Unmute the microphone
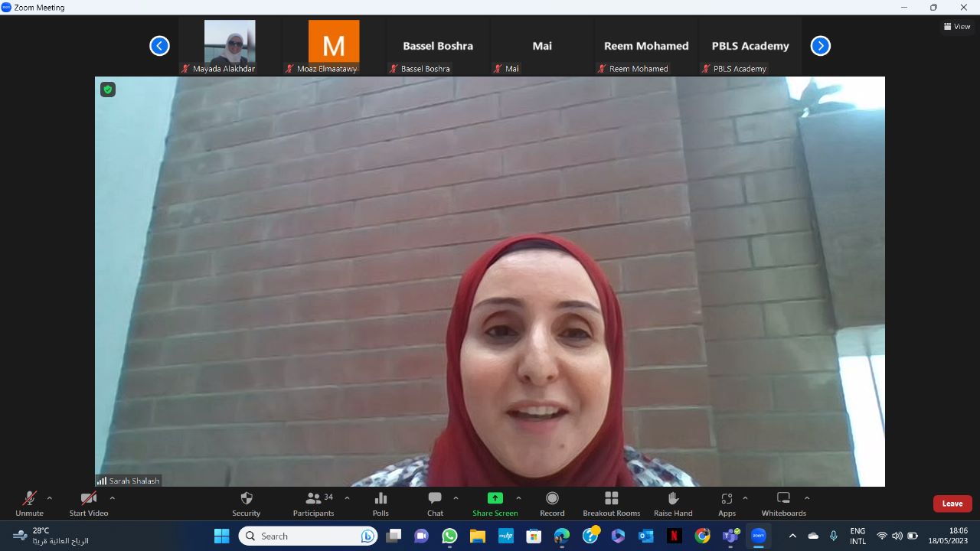The height and width of the screenshot is (551, 980). click(29, 504)
